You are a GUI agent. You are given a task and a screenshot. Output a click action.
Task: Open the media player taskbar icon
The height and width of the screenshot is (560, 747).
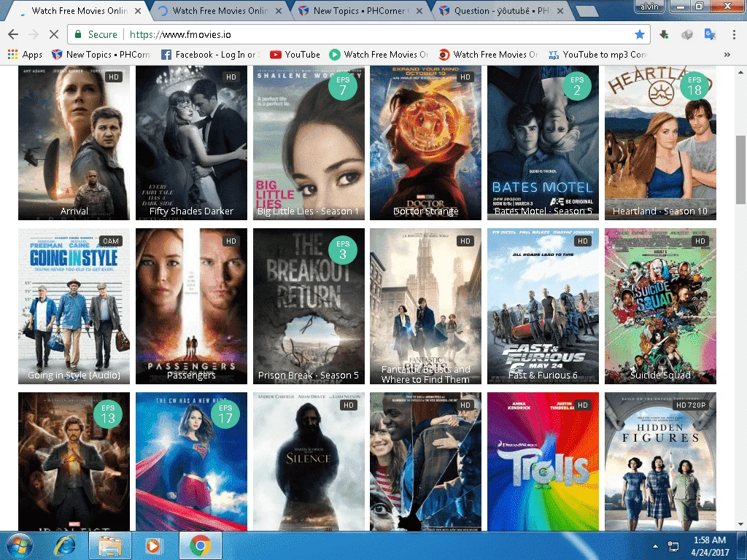(x=153, y=545)
